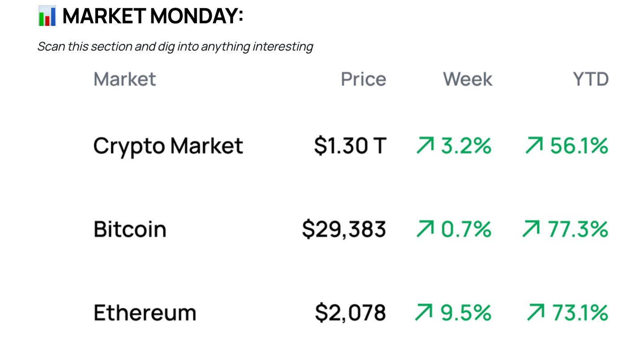644x361 pixels.
Task: Click Ethereum's 9.5% weekly change
Action: pyautogui.click(x=466, y=313)
